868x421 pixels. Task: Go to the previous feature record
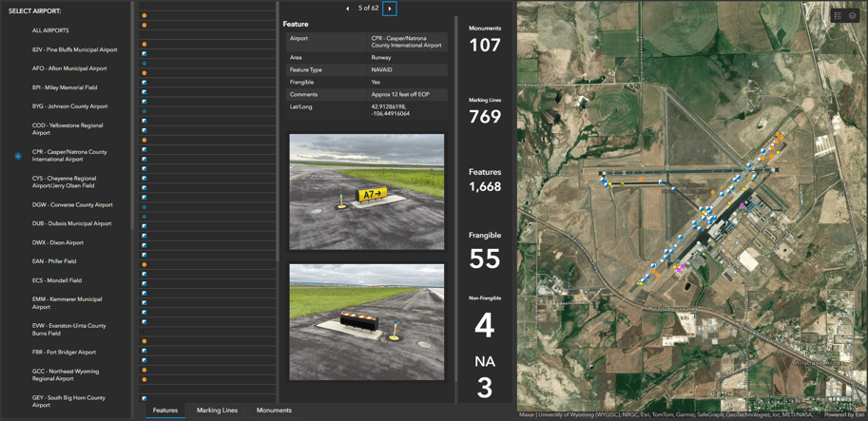point(347,9)
